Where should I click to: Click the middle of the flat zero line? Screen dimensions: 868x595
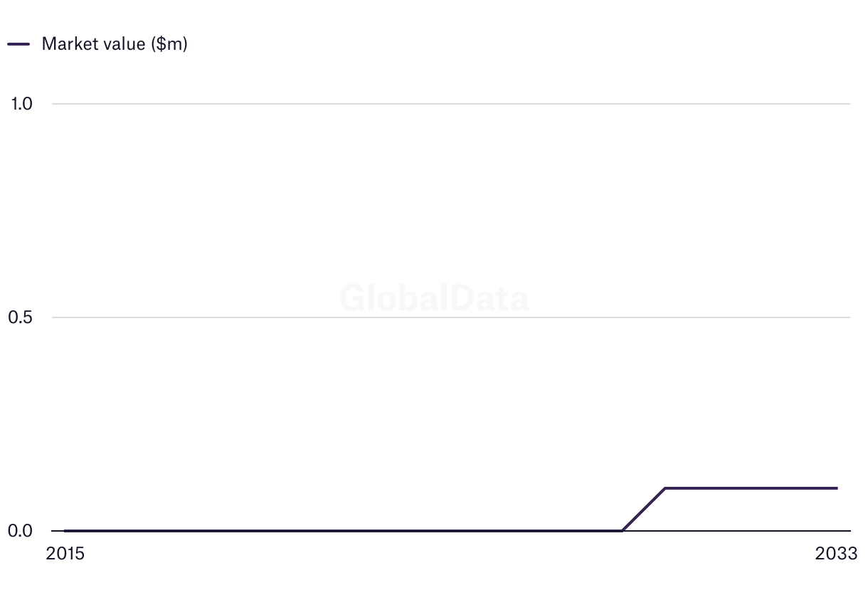(x=343, y=530)
